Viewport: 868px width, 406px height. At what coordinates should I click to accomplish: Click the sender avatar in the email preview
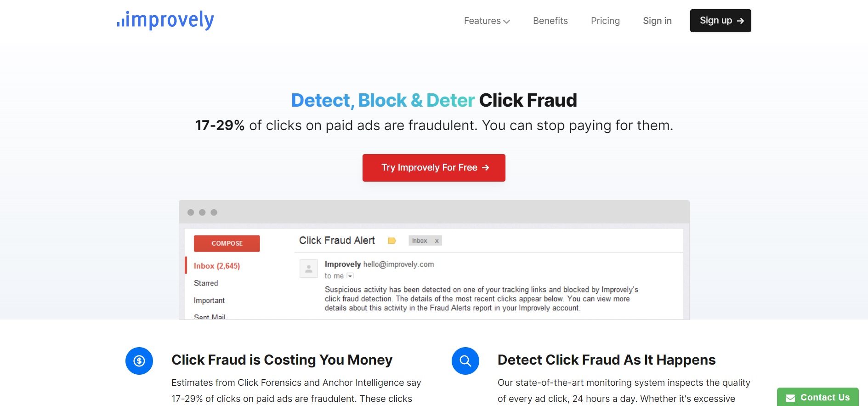[x=308, y=269]
